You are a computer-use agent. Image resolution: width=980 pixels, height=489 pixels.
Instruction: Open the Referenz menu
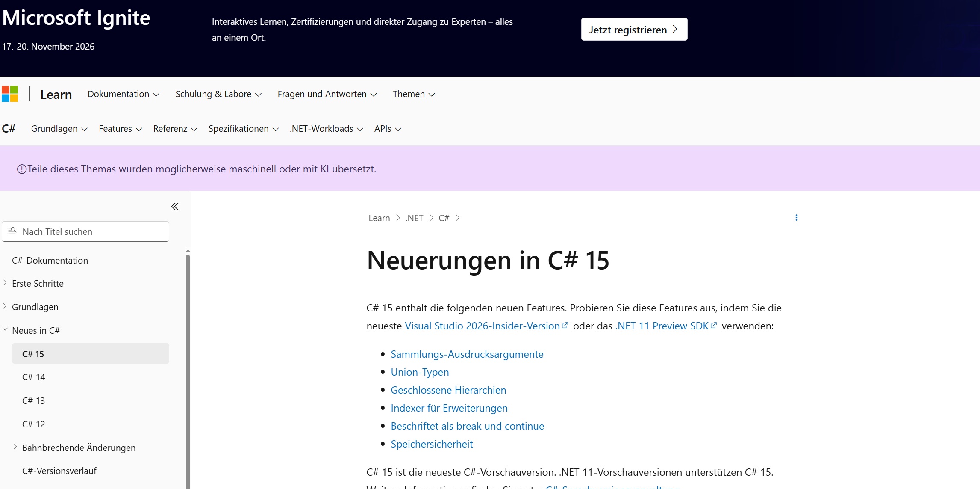tap(175, 129)
